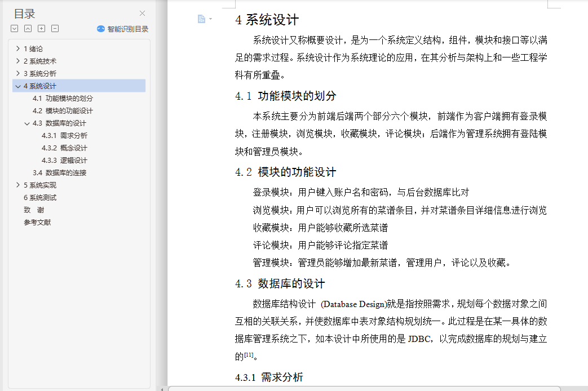This screenshot has width=588, height=391.
Task: Click the 4 系统设计 document heading
Action: [267, 20]
